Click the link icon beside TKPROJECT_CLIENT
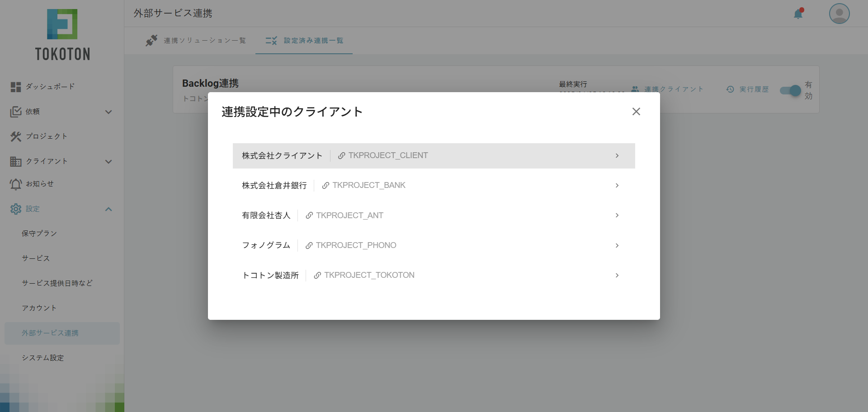Image resolution: width=868 pixels, height=412 pixels. coord(342,156)
